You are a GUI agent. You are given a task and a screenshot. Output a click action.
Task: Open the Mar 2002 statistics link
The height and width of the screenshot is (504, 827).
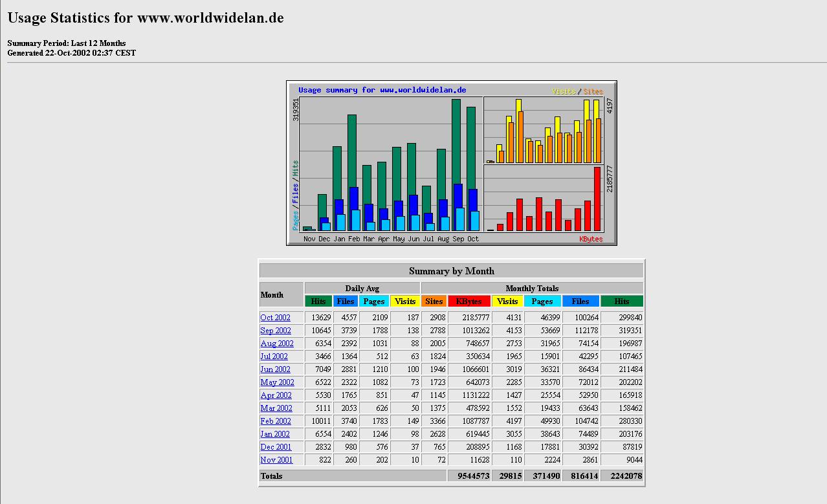(276, 408)
